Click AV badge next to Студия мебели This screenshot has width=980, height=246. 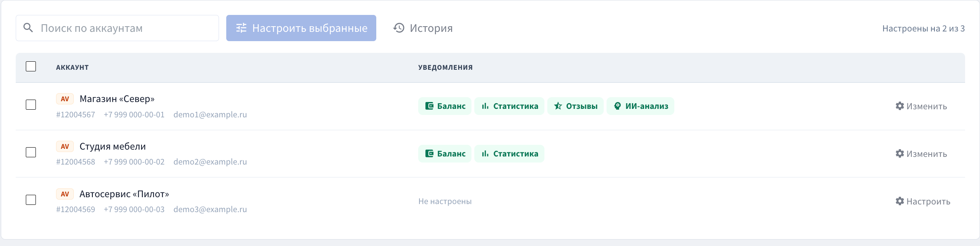65,146
